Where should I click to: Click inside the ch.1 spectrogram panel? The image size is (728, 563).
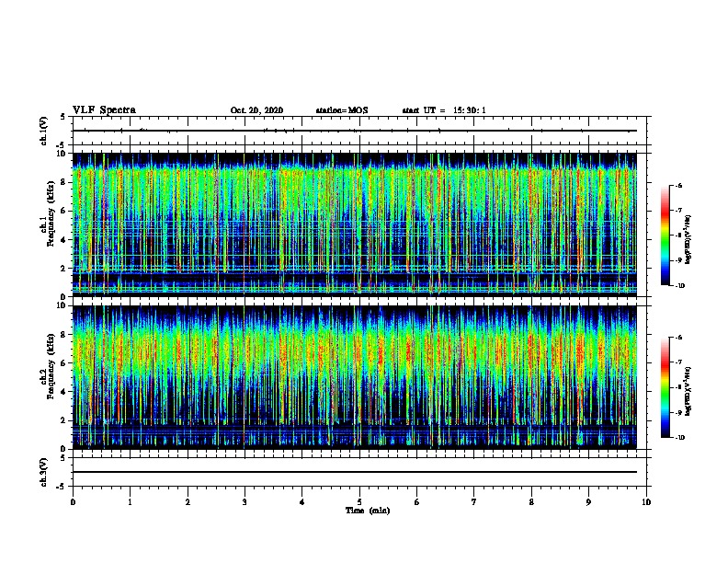[355, 224]
